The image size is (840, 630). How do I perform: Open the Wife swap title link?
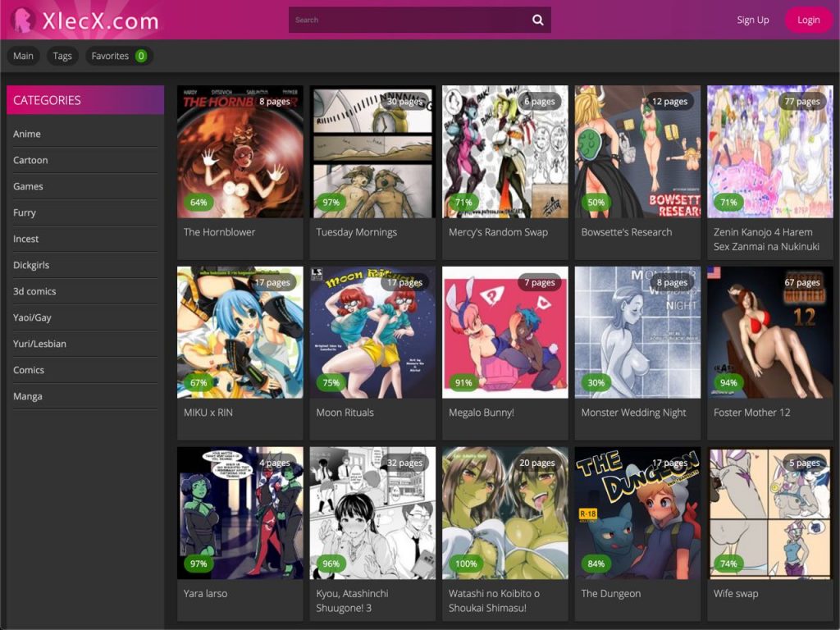(x=736, y=594)
